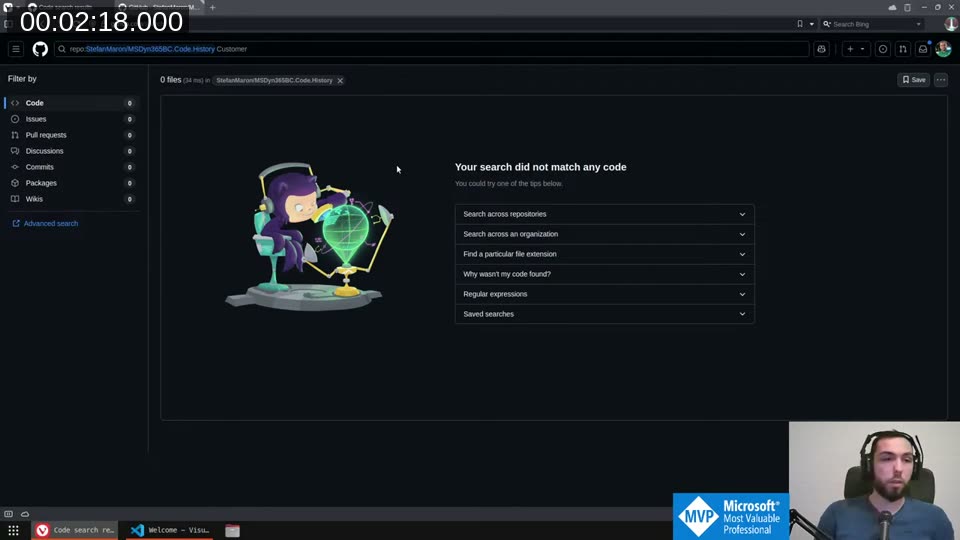The height and width of the screenshot is (540, 960).
Task: Open the three-dot more options menu
Action: pyautogui.click(x=941, y=80)
